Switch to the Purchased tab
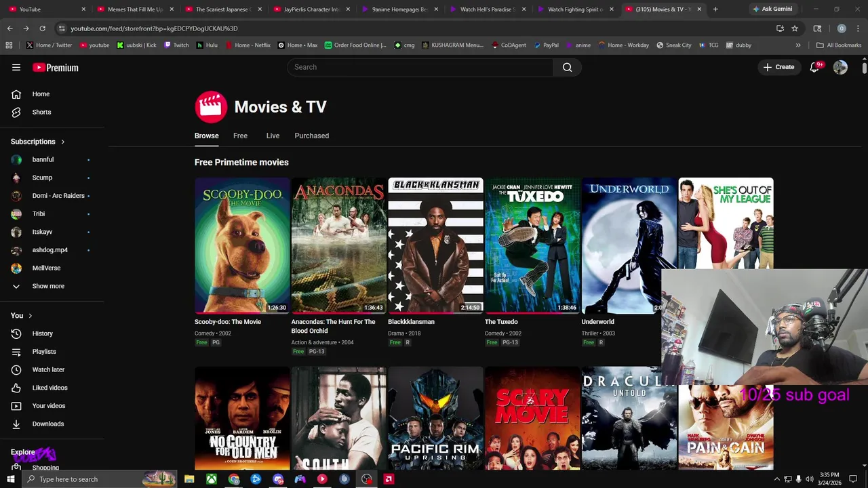This screenshot has height=488, width=868. 312,136
